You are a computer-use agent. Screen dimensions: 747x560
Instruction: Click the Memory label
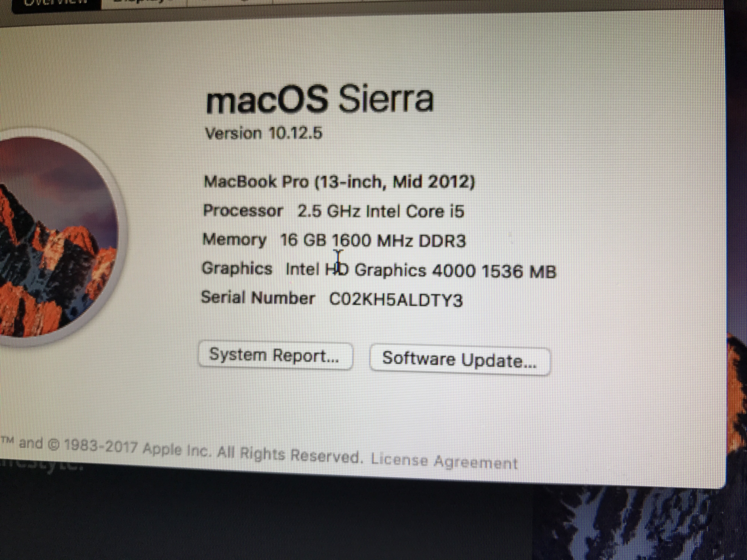click(234, 239)
